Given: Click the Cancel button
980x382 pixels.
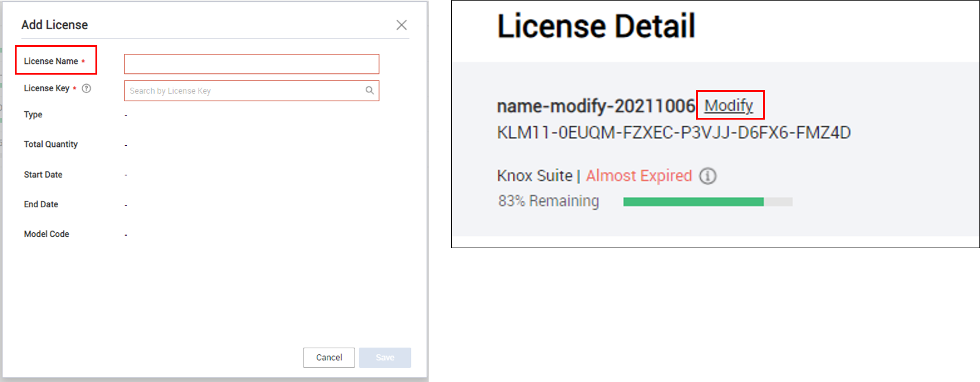Looking at the screenshot, I should pyautogui.click(x=329, y=358).
